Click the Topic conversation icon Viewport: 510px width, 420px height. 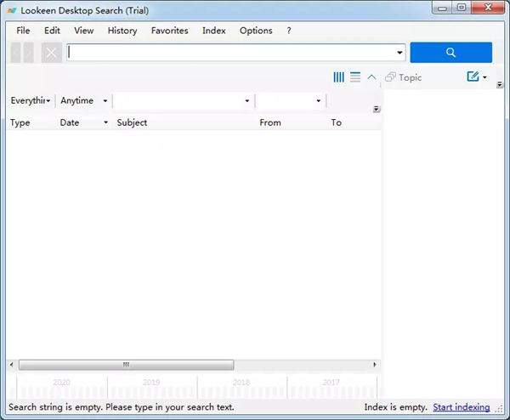[391, 77]
